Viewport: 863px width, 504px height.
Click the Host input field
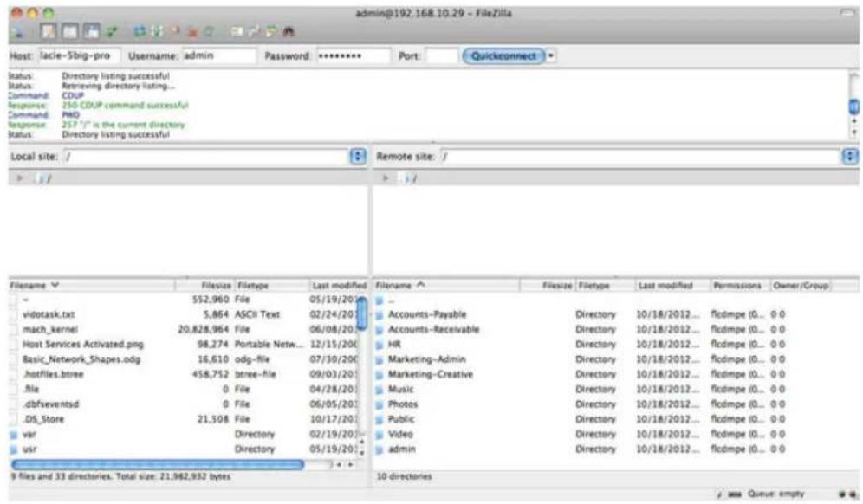point(79,55)
